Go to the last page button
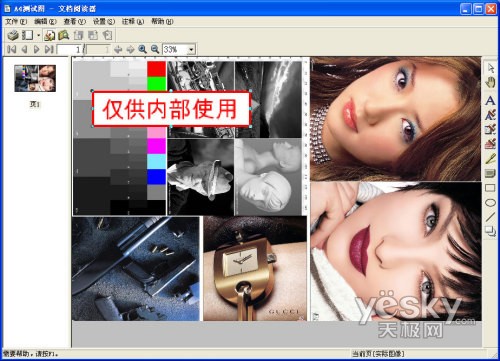 coord(49,50)
